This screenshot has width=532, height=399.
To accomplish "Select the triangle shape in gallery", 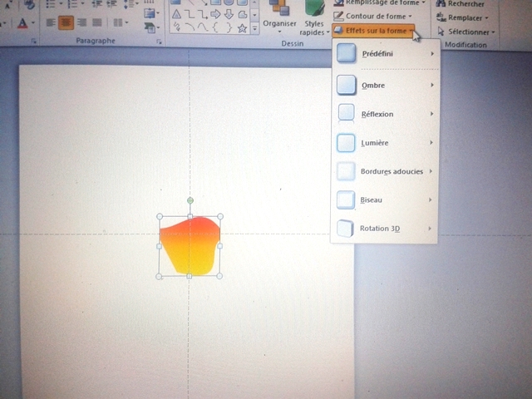I will point(175,14).
